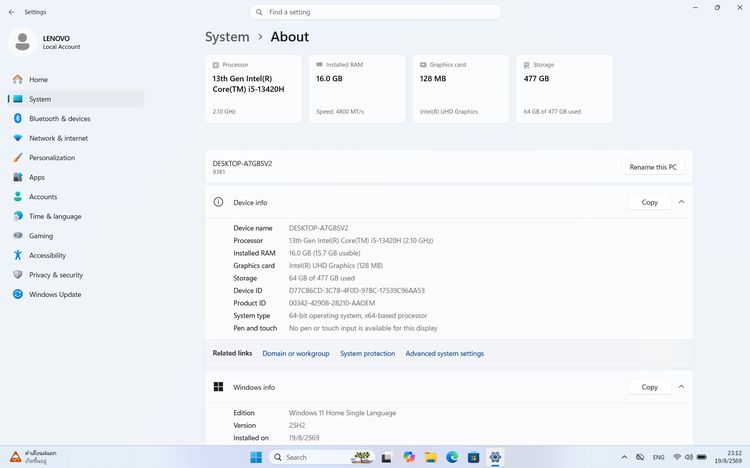Open Personalization settings

(77, 157)
